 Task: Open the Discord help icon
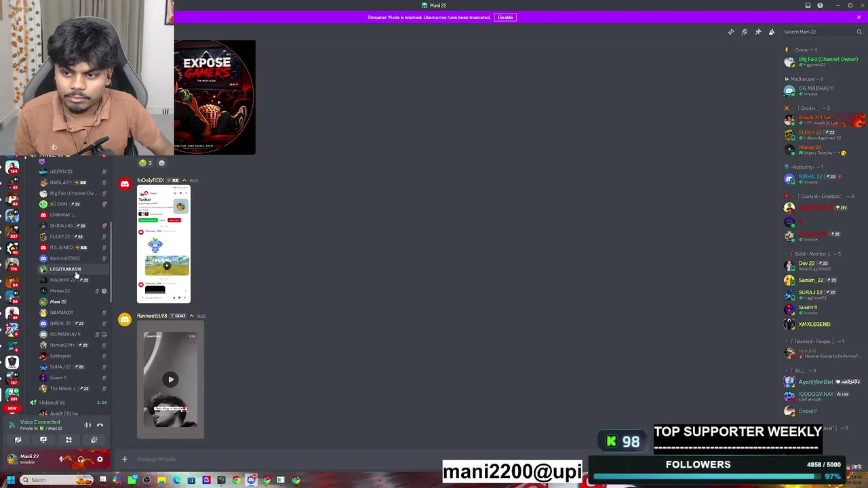pyautogui.click(x=820, y=5)
